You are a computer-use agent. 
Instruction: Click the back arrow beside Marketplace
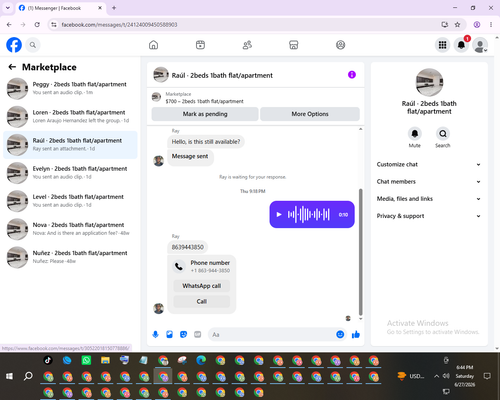[x=12, y=67]
